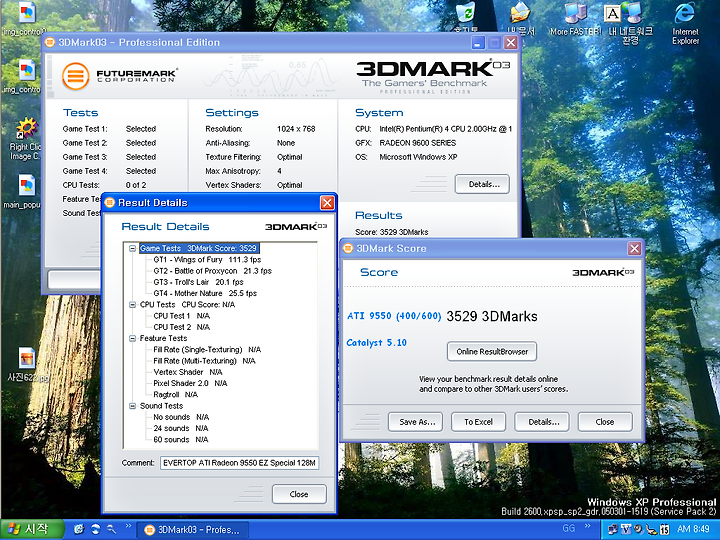
Task: Select GT4 - Mother Nature result row
Action: coord(205,293)
